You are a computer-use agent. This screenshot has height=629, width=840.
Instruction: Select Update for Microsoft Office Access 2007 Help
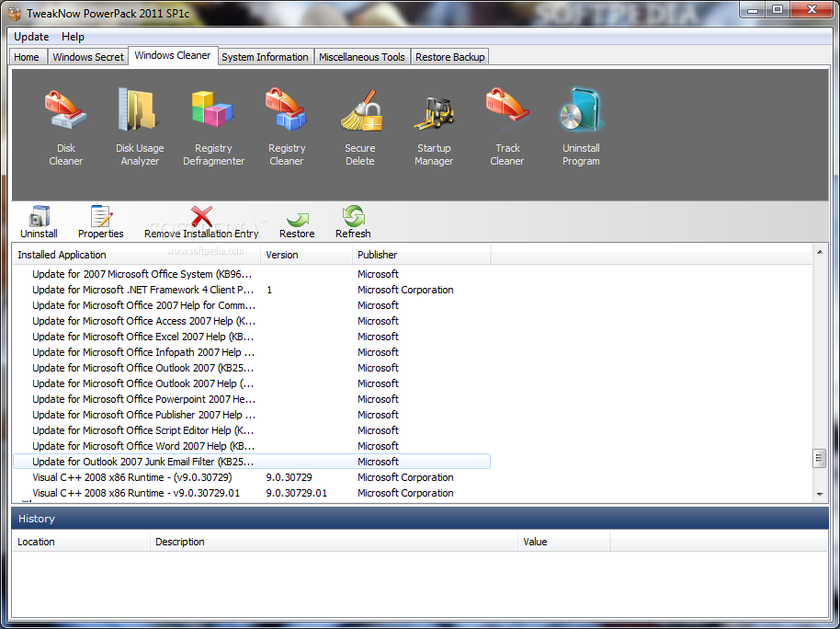[251, 321]
